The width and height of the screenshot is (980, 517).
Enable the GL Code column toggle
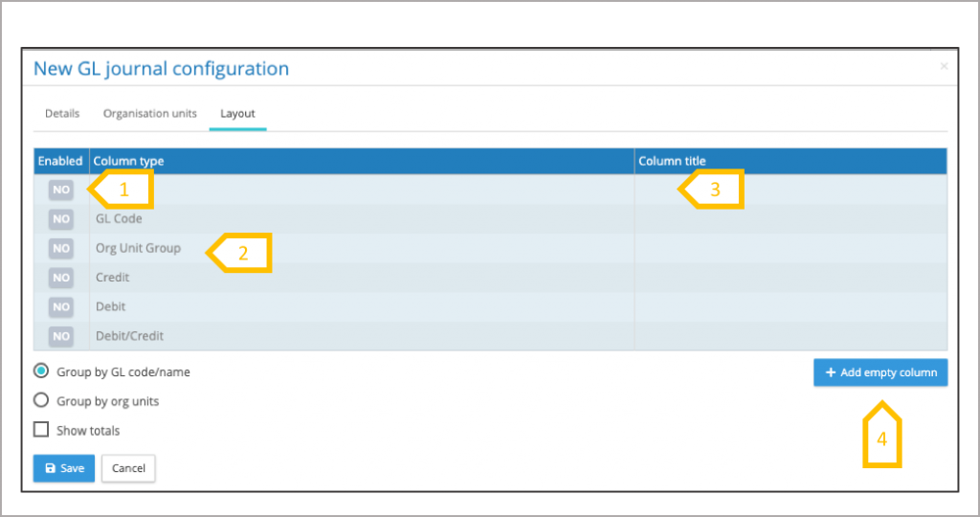click(x=61, y=219)
